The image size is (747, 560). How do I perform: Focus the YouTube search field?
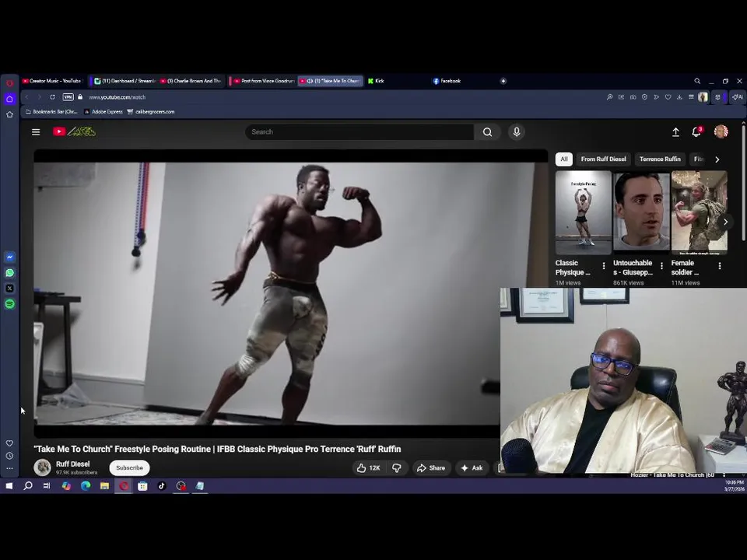coord(359,132)
